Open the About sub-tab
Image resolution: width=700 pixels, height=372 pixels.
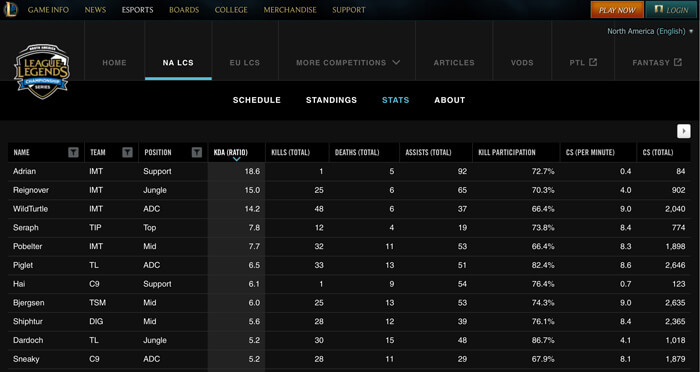450,100
